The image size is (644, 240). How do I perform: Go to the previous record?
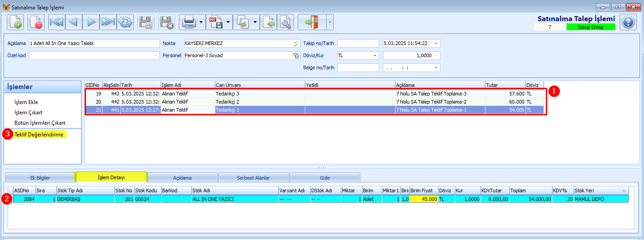pos(74,22)
